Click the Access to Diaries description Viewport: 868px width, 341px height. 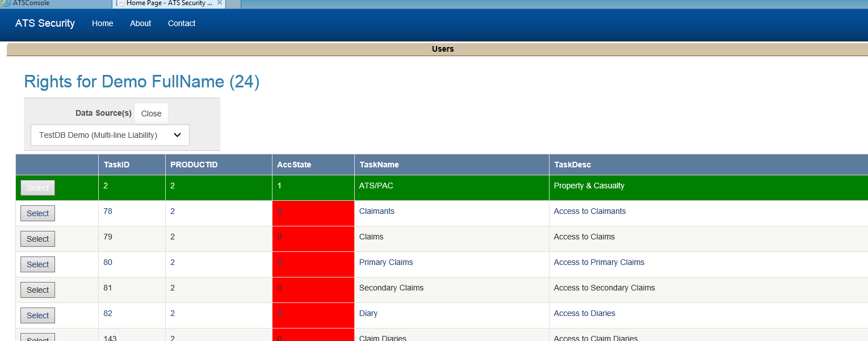(x=584, y=313)
